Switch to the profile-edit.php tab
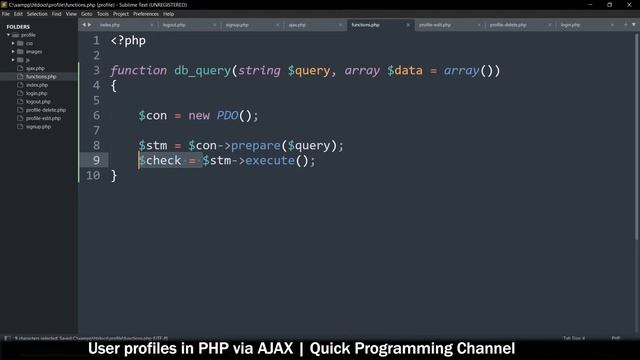The width and height of the screenshot is (640, 360). pos(435,25)
